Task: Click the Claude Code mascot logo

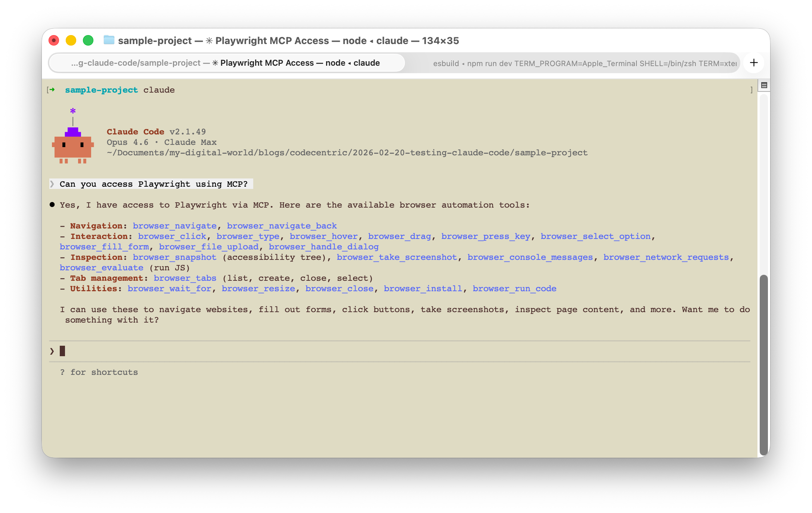Action: click(x=73, y=147)
